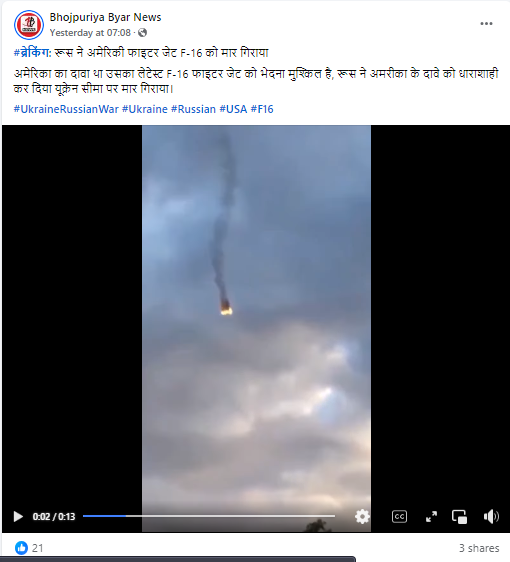Open Bhojpuriya Byar News profile picture
The width and height of the screenshot is (510, 562).
tap(29, 25)
